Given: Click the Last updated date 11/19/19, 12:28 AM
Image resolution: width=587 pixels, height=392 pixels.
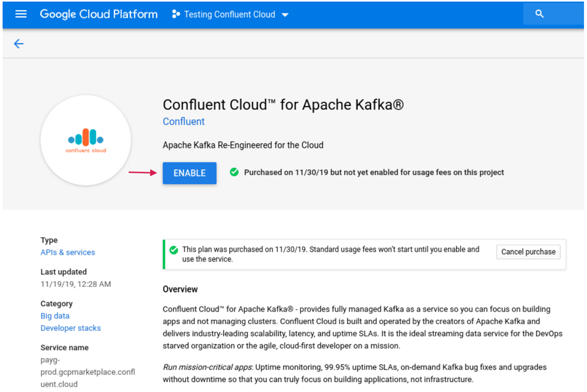Looking at the screenshot, I should [x=76, y=284].
